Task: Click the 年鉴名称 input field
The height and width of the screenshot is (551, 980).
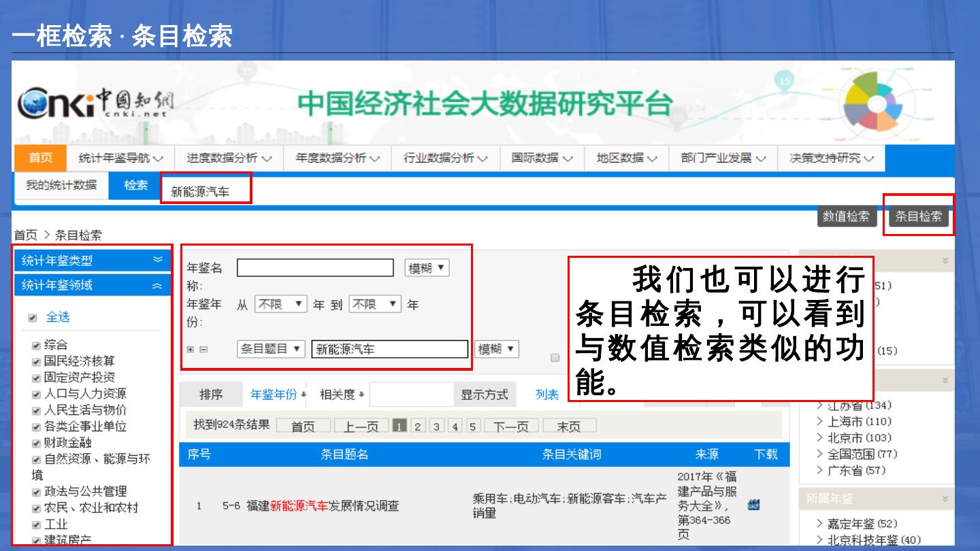Action: click(x=315, y=268)
